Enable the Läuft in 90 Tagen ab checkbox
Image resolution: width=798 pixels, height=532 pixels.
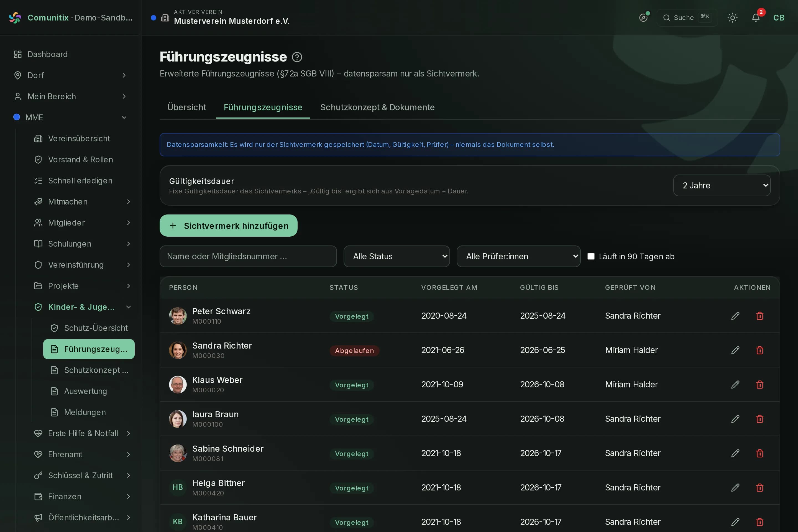(591, 257)
